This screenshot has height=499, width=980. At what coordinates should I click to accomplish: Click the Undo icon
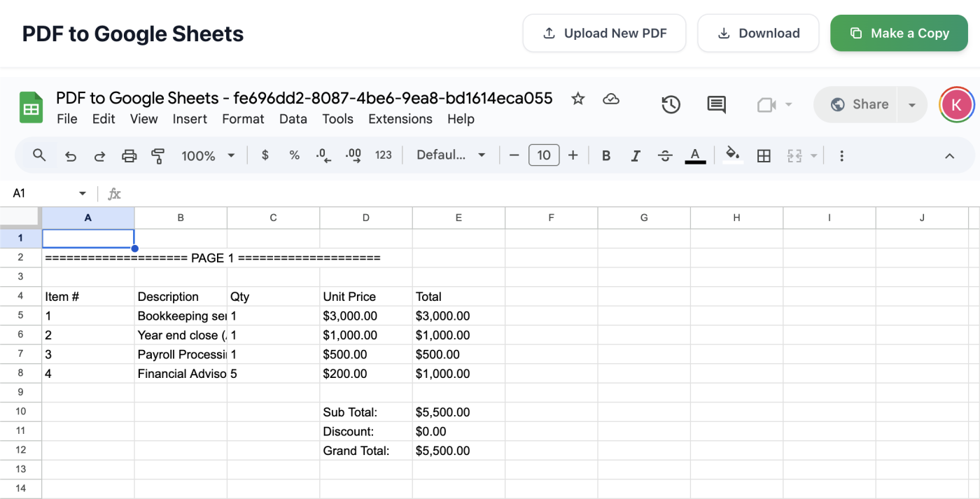(70, 155)
